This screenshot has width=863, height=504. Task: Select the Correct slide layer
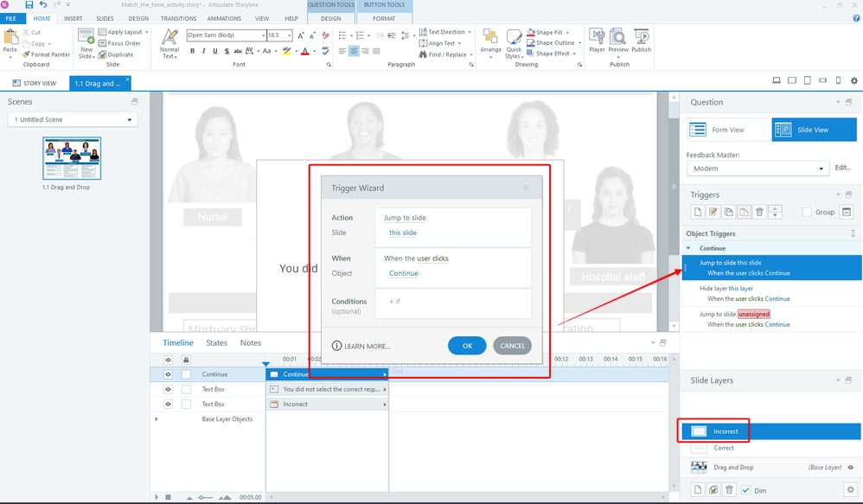[724, 448]
